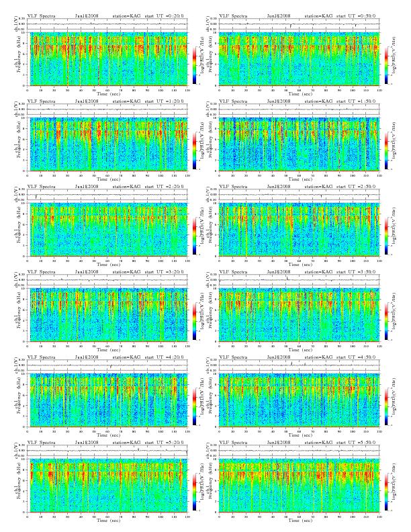411x532 pixels.
Task: Click the PSD color bar of UT 1:50:0 plot
Action: point(387,150)
